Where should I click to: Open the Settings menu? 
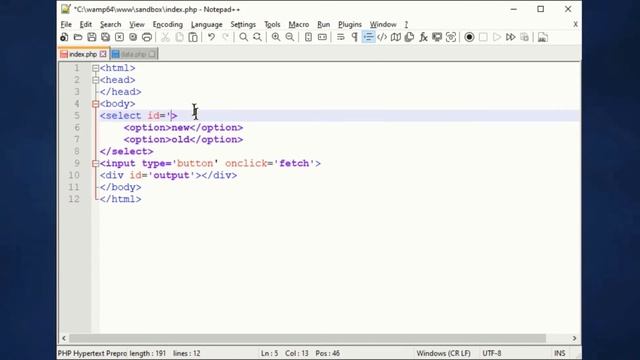point(243,24)
